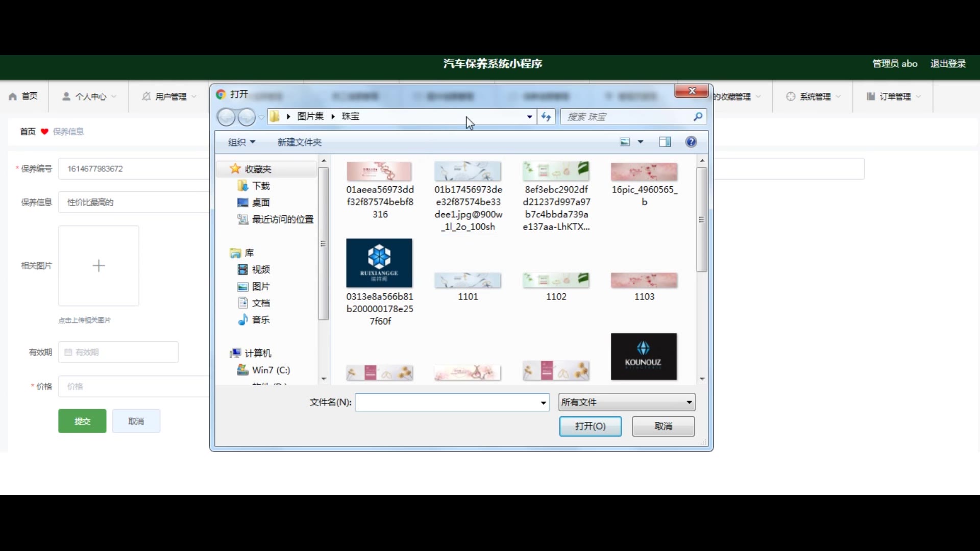Click the Forward arrow in the file dialog
980x551 pixels.
click(x=247, y=117)
